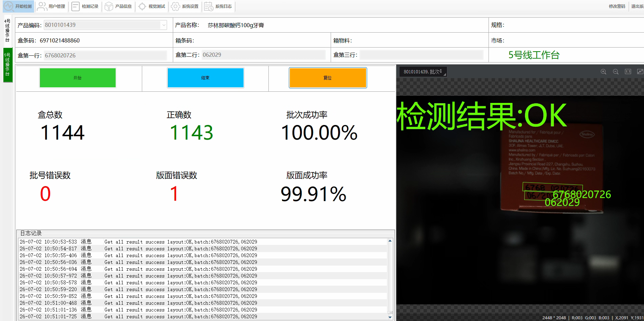Set image view to 1:1 scale
The height and width of the screenshot is (321, 644).
[628, 72]
